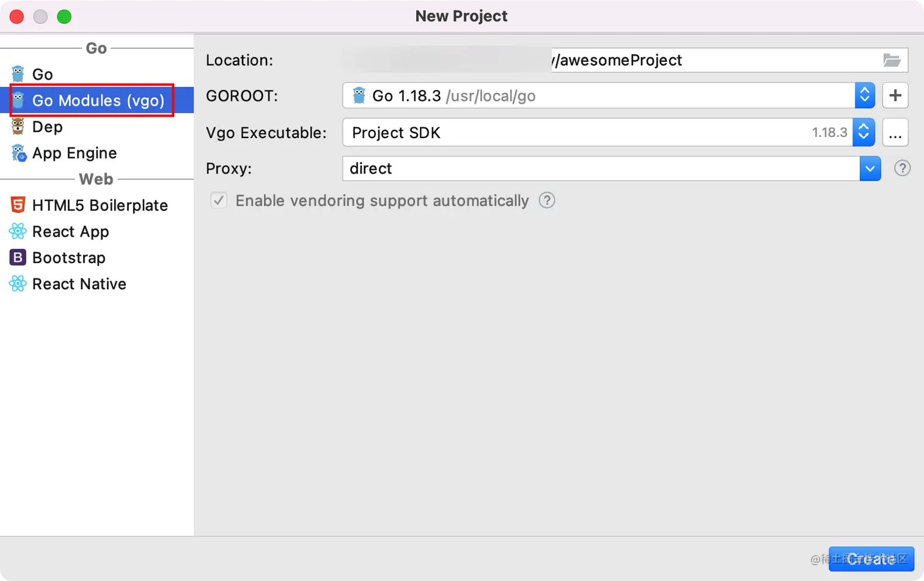Viewport: 924px width, 581px height.
Task: Click the Go gopher icon in sidebar
Action: [18, 74]
